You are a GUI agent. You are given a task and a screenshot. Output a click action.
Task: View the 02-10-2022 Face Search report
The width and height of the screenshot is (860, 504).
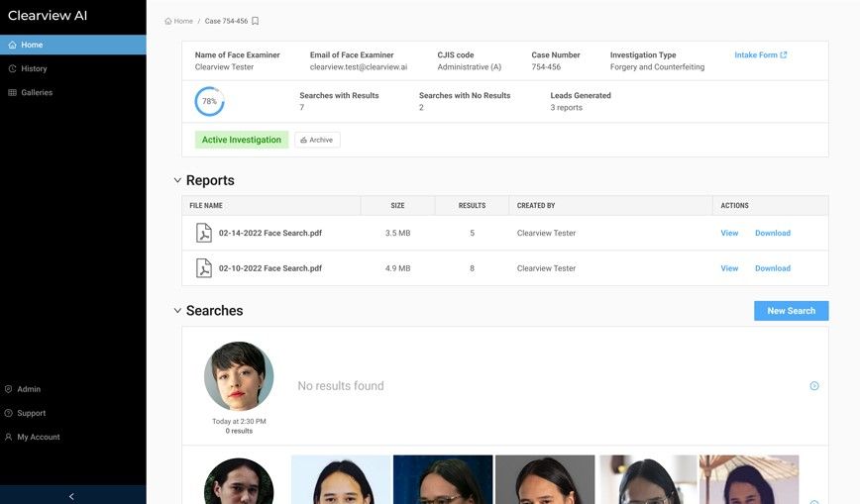point(729,268)
